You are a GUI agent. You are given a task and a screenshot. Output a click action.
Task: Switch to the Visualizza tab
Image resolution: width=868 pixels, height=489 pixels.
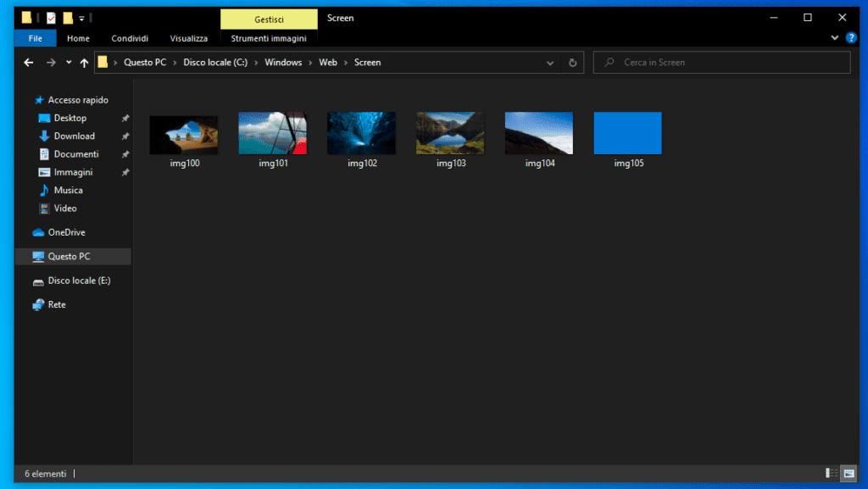tap(188, 38)
